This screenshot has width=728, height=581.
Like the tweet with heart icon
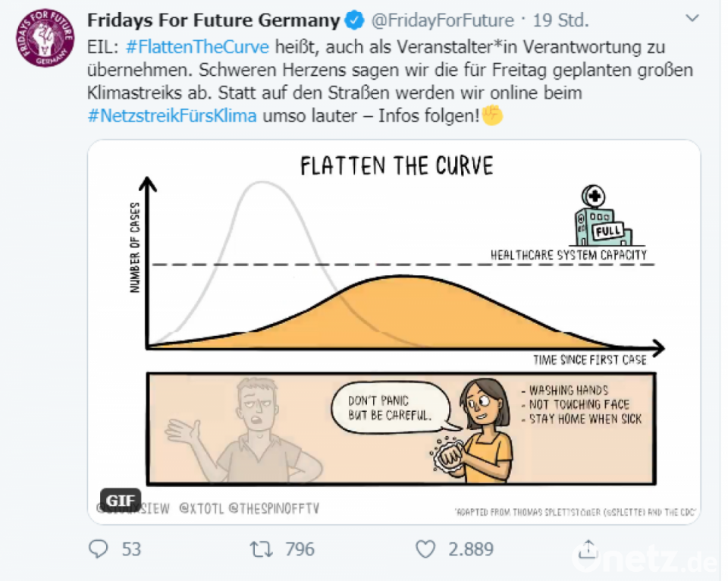click(426, 548)
